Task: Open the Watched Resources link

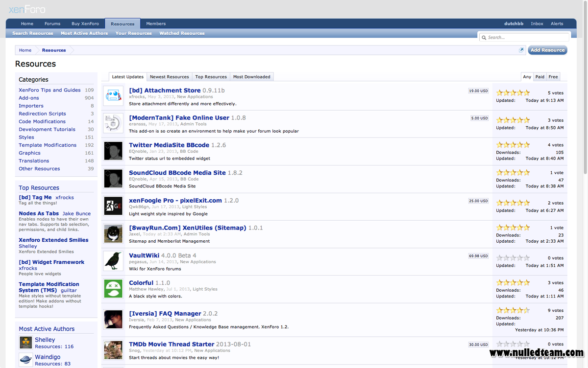Action: [x=182, y=33]
